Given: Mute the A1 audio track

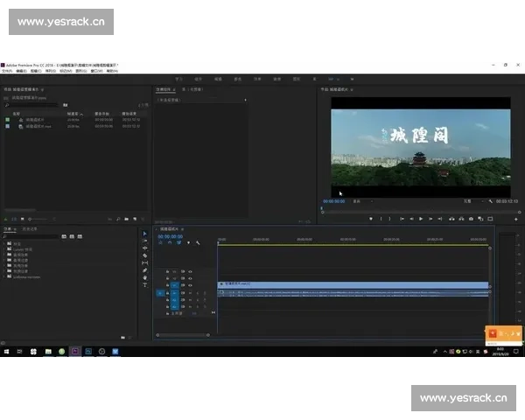Looking at the screenshot, I should click(x=190, y=293).
